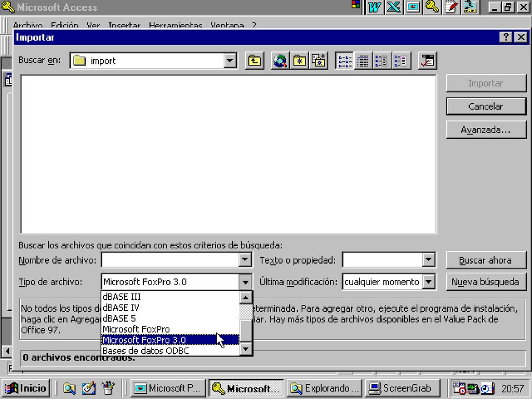Click the calendar clock tray icon

[459, 388]
